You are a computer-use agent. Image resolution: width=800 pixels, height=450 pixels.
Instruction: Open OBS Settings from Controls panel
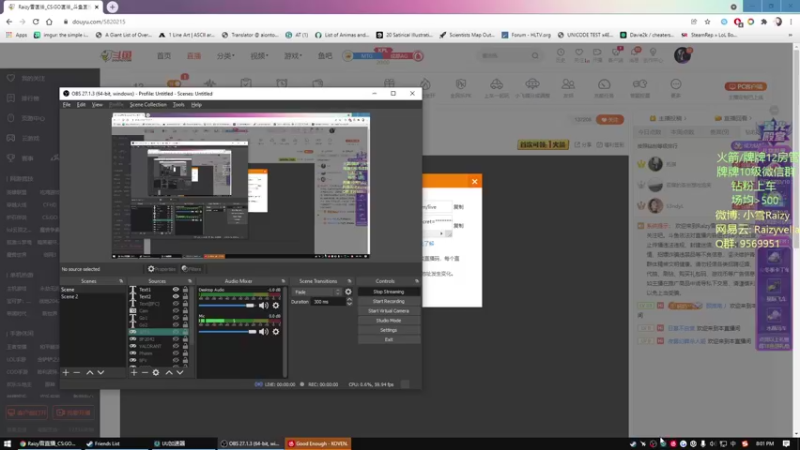point(389,330)
